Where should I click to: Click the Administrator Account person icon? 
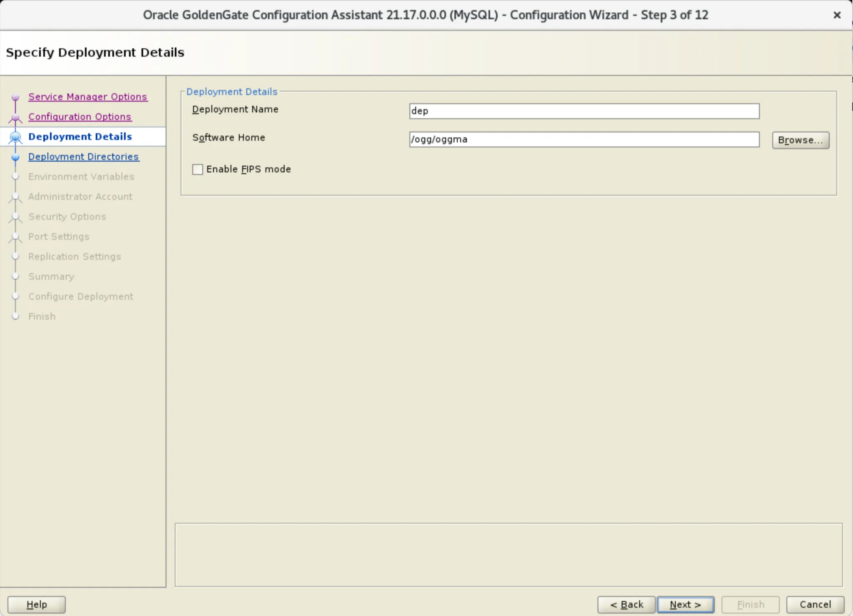click(x=15, y=197)
